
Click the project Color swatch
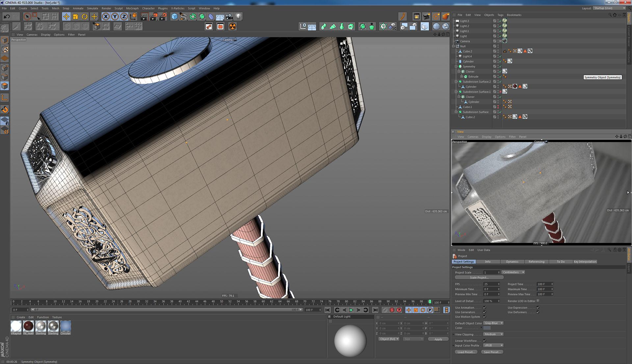click(x=487, y=328)
